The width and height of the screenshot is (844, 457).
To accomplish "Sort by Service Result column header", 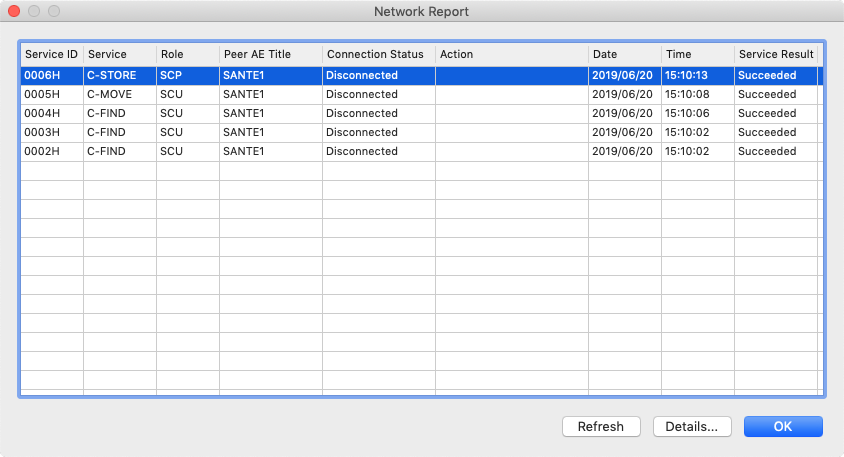I will 776,54.
